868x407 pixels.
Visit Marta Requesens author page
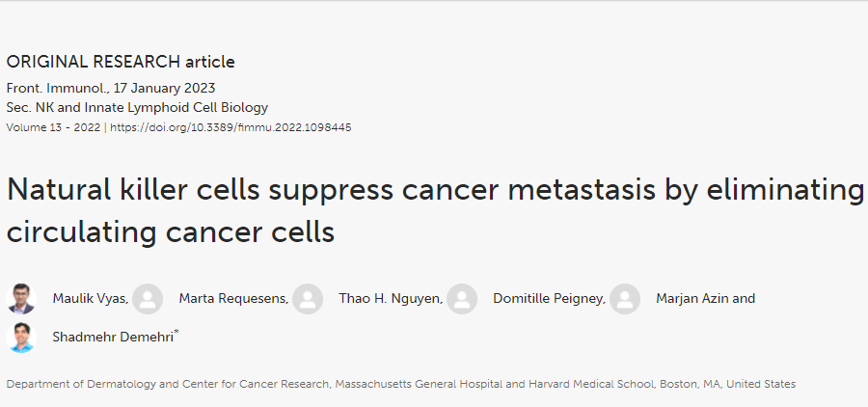pos(232,299)
